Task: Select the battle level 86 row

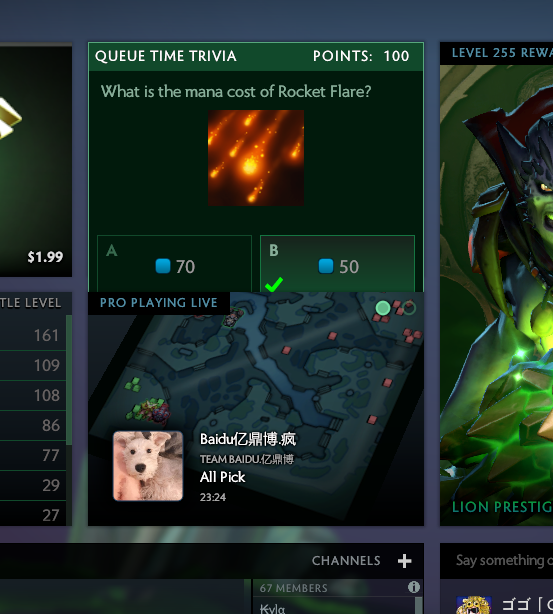Action: 33,425
